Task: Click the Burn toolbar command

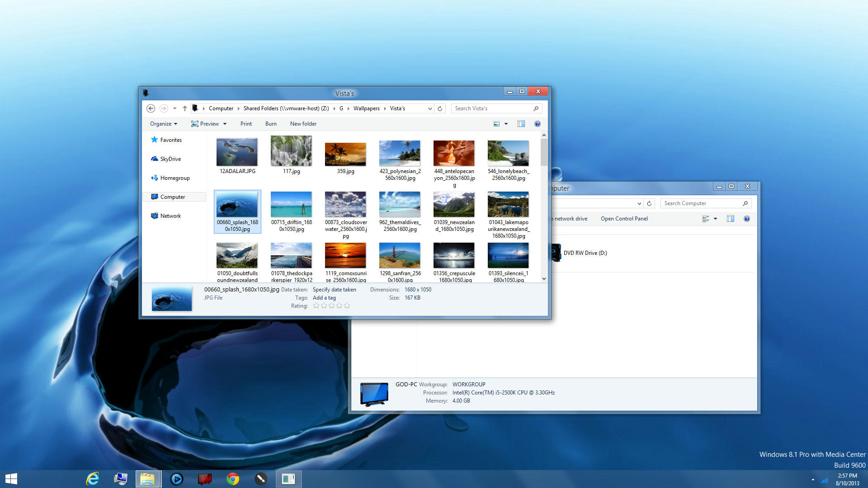Action: pos(271,124)
